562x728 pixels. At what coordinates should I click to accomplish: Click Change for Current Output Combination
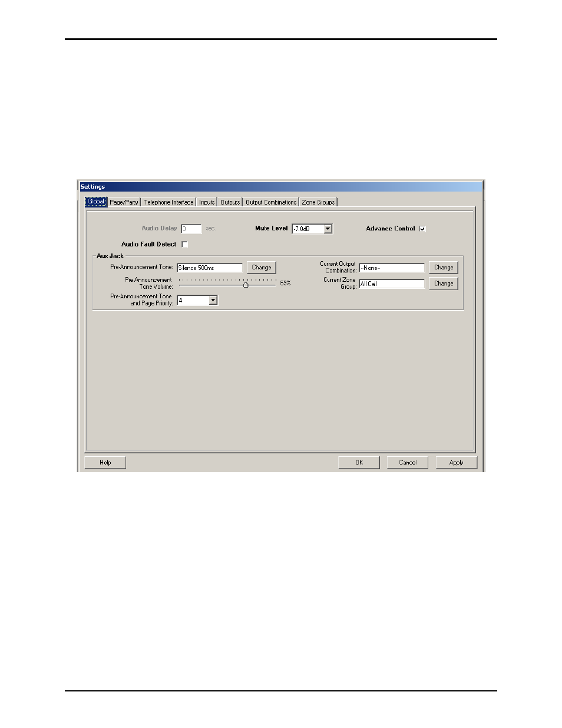click(x=443, y=268)
